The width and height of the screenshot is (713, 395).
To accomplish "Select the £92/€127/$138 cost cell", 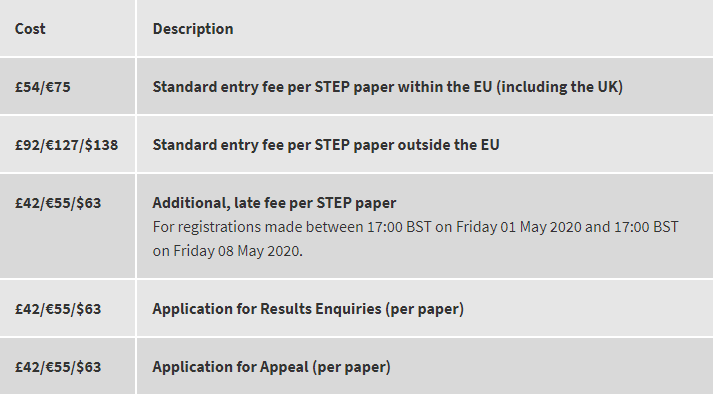I will pos(66,145).
